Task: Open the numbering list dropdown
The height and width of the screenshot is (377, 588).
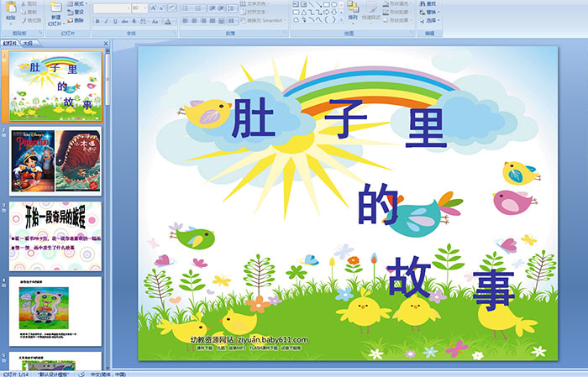Action: click(200, 8)
